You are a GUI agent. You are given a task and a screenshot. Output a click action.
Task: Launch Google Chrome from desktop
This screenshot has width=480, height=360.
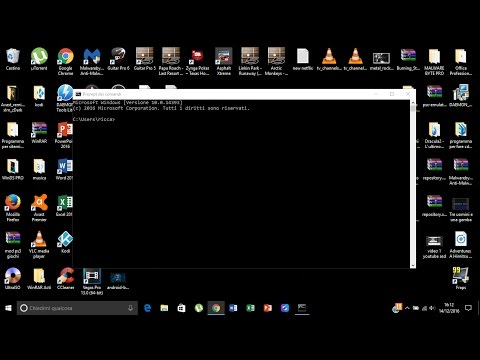pyautogui.click(x=65, y=61)
